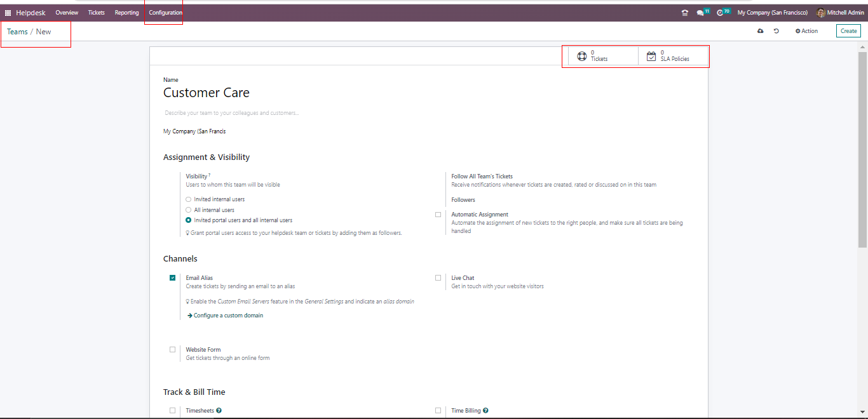This screenshot has width=868, height=419.
Task: Uncheck the Email Alias checkbox
Action: (173, 278)
